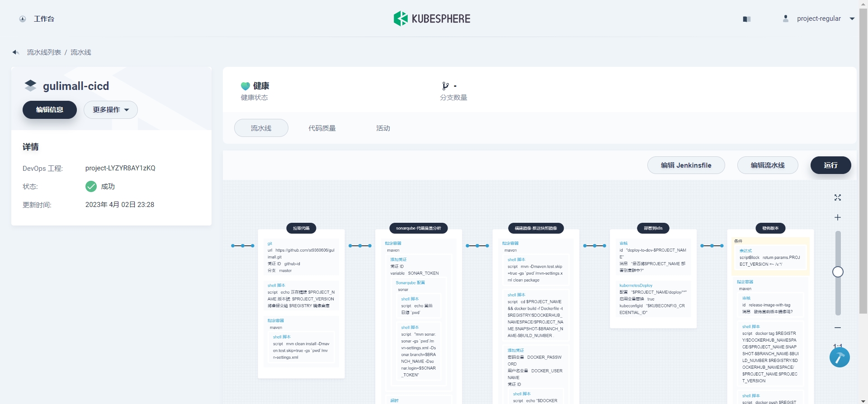This screenshot has width=868, height=404.
Task: Expand the project-regular account dropdown arrow
Action: 852,19
